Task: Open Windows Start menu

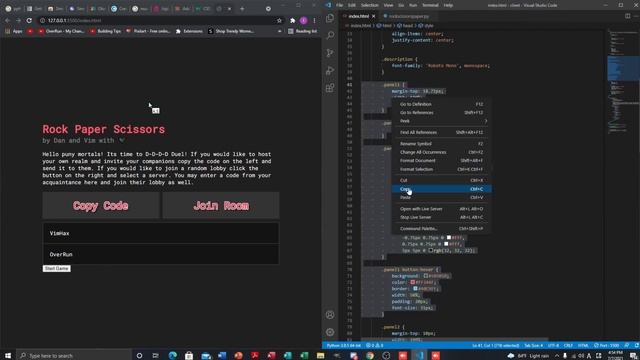Action: (8, 356)
